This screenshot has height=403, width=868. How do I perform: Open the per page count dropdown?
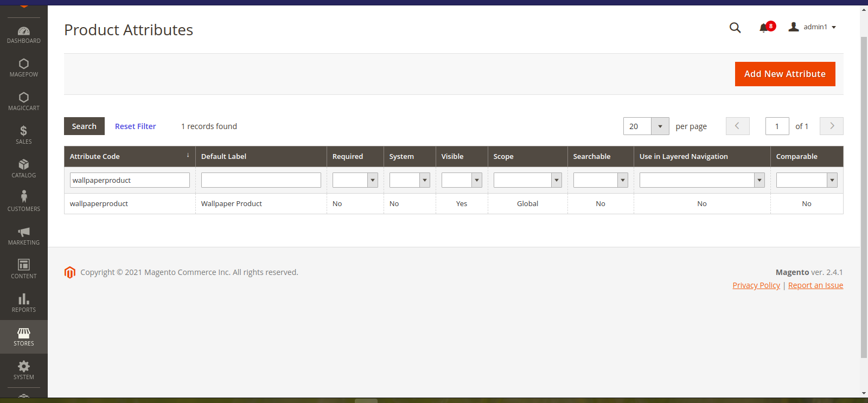[x=660, y=126]
